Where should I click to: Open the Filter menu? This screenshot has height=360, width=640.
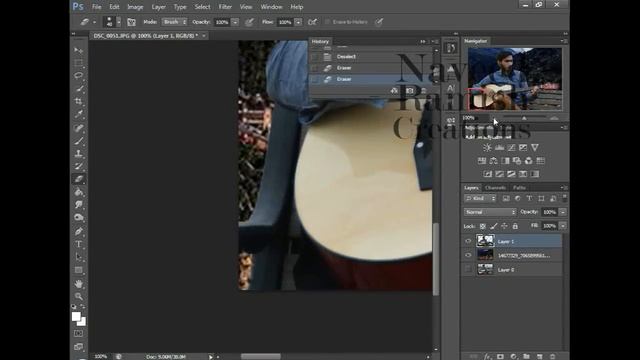click(225, 7)
